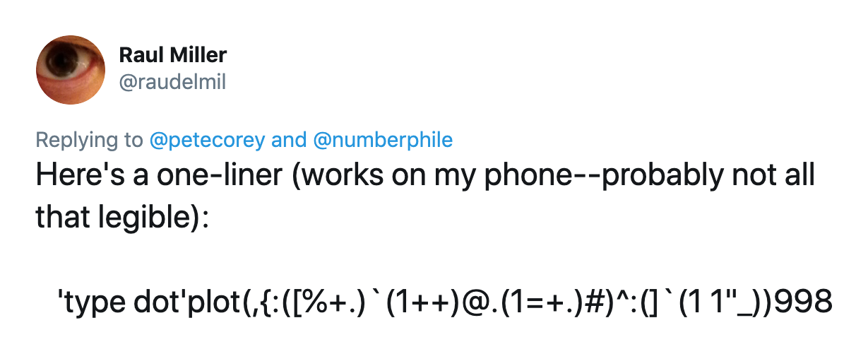
Task: Open the @raudelmil handle
Action: 172,83
